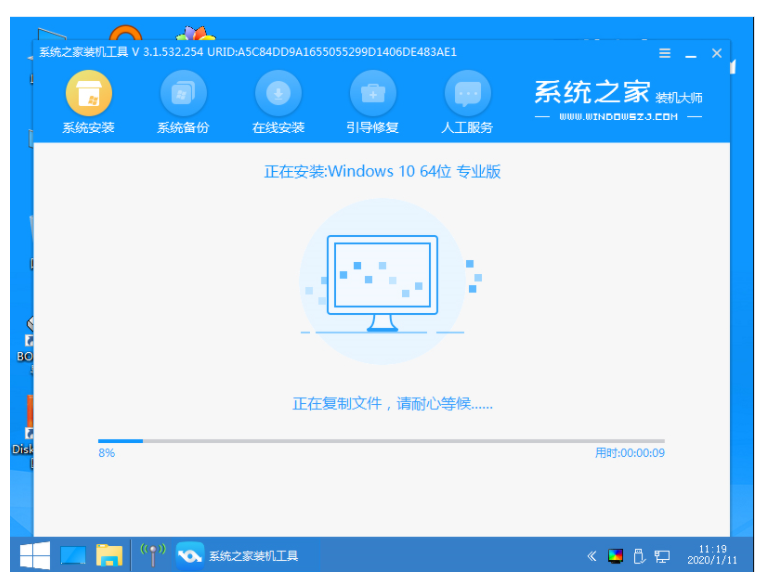
Task: Minimize the 系统之家装机工具 window
Action: click(691, 53)
